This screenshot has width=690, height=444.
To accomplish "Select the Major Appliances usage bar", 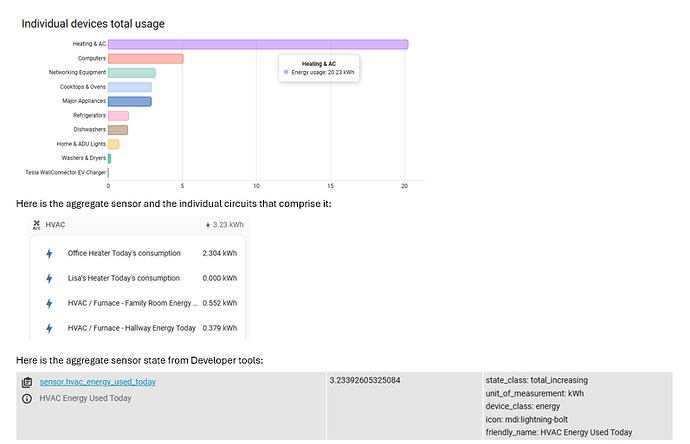I will (129, 101).
